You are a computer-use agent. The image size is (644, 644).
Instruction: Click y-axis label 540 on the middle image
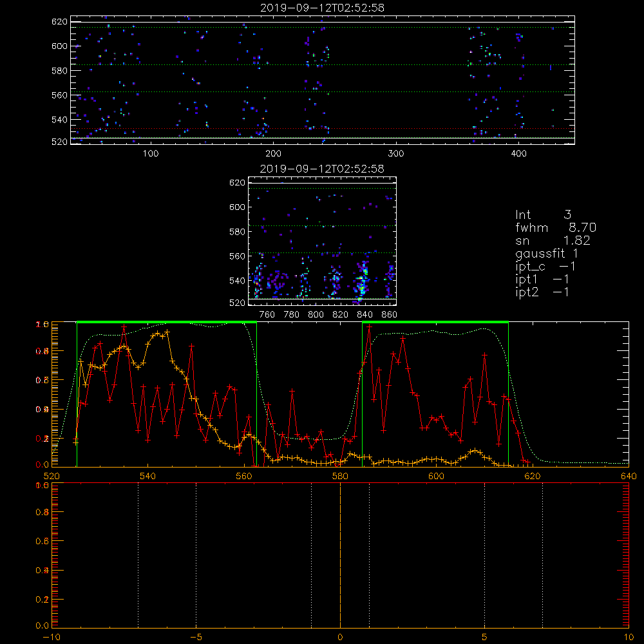pyautogui.click(x=238, y=281)
